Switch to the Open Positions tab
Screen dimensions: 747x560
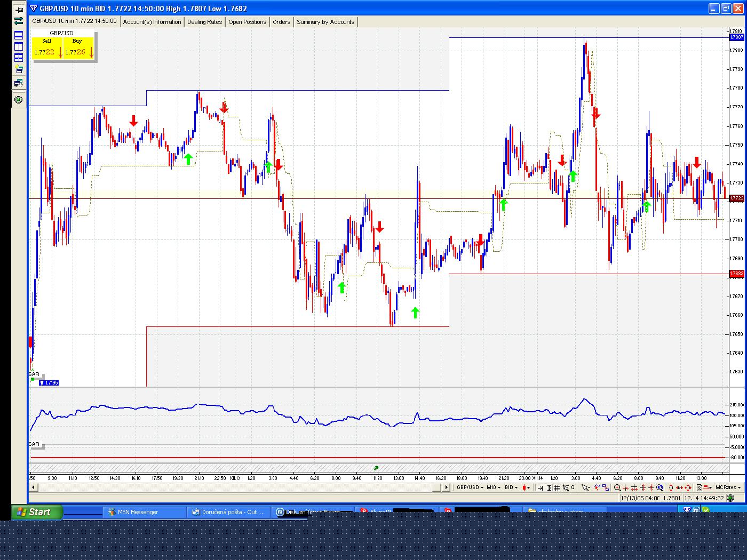point(247,22)
